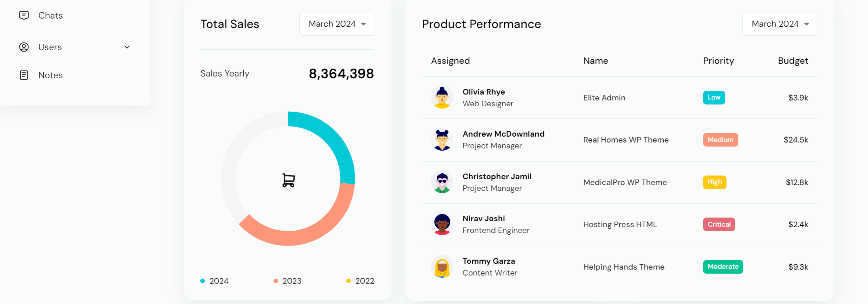
Task: Toggle the 2022 legend series
Action: click(x=360, y=281)
